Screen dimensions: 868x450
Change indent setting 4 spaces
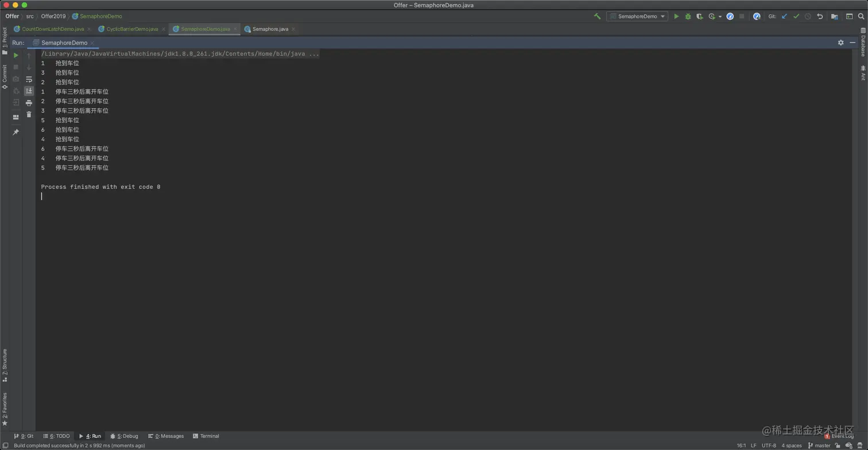click(792, 445)
